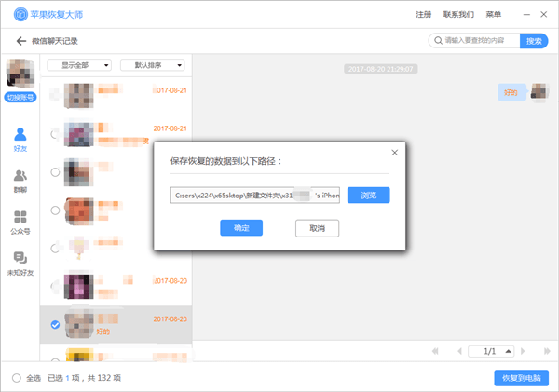The image size is (559, 392).
Task: Click the 切换账号 switch account button
Action: click(20, 97)
